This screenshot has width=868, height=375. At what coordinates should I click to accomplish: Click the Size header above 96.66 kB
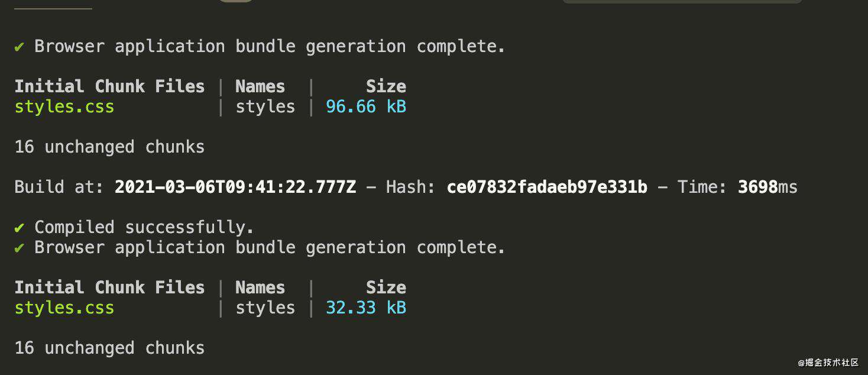386,87
